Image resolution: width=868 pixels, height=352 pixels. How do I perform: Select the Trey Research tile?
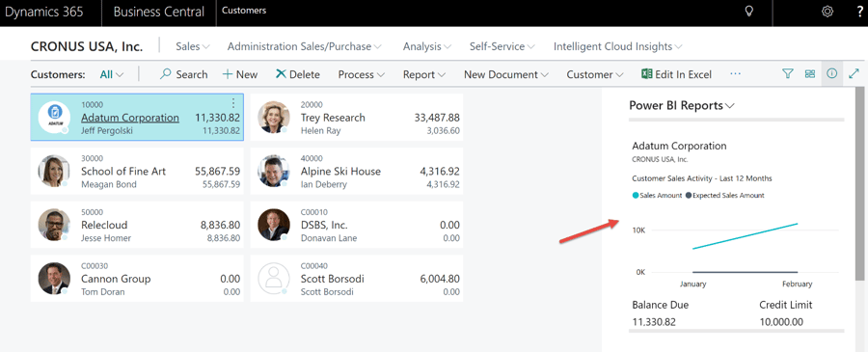coord(357,118)
